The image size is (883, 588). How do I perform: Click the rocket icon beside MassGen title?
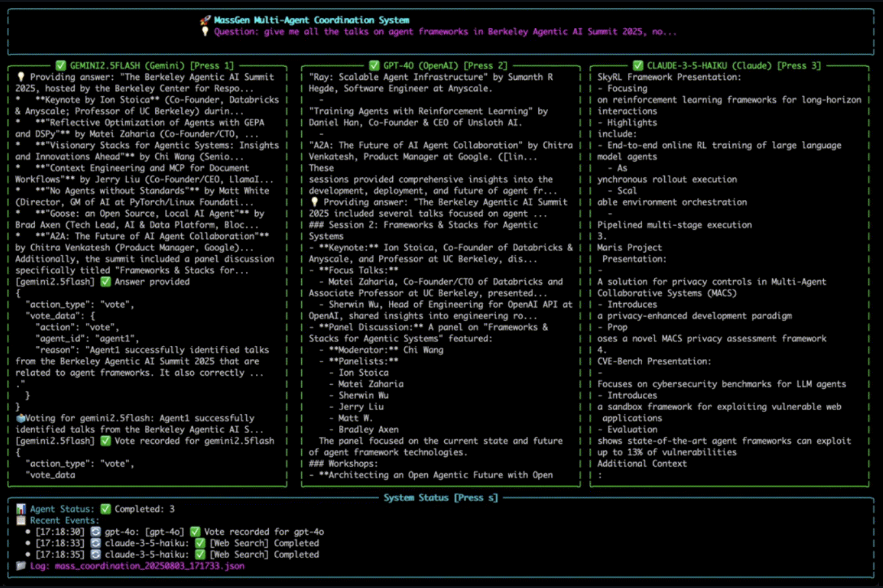pos(205,20)
